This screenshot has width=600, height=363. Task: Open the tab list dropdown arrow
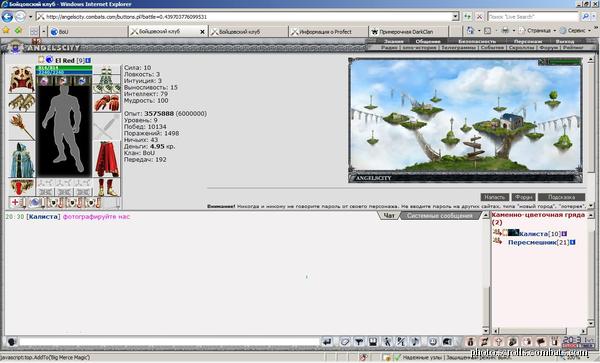[x=44, y=31]
